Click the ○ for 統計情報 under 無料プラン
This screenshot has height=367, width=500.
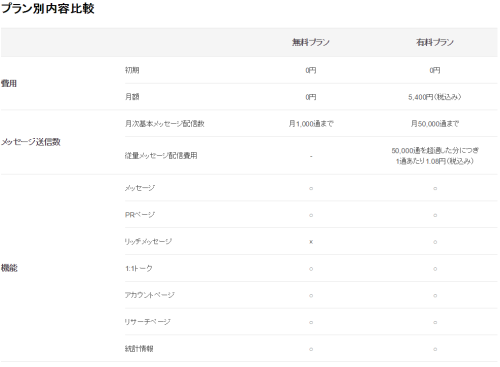point(311,349)
